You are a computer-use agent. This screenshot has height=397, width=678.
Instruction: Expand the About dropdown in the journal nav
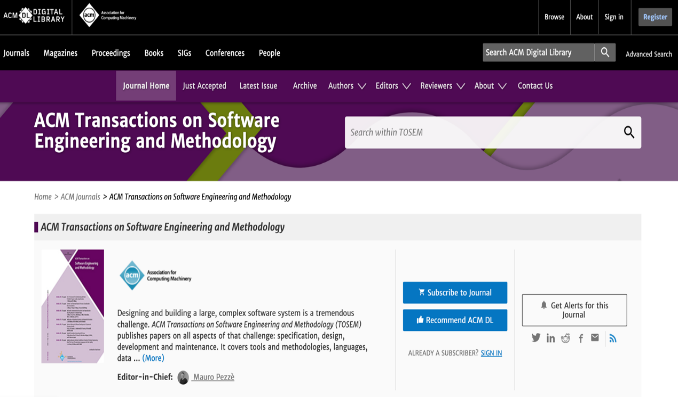click(x=490, y=86)
